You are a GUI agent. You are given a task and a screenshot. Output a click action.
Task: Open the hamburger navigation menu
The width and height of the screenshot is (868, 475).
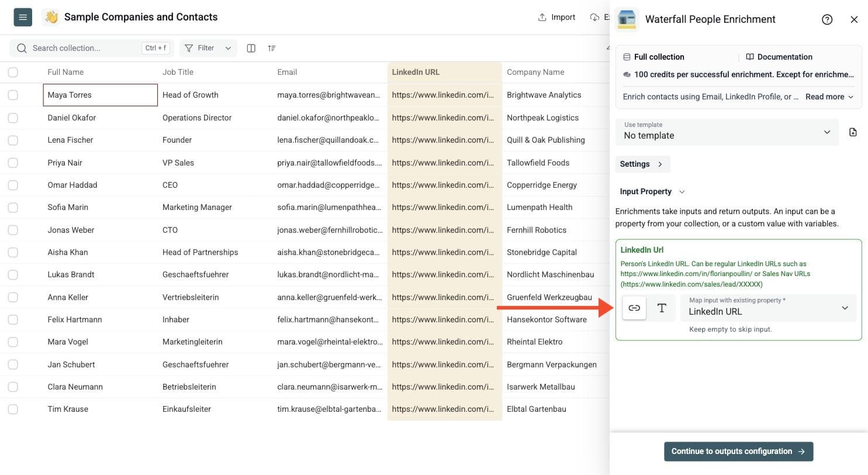point(23,18)
